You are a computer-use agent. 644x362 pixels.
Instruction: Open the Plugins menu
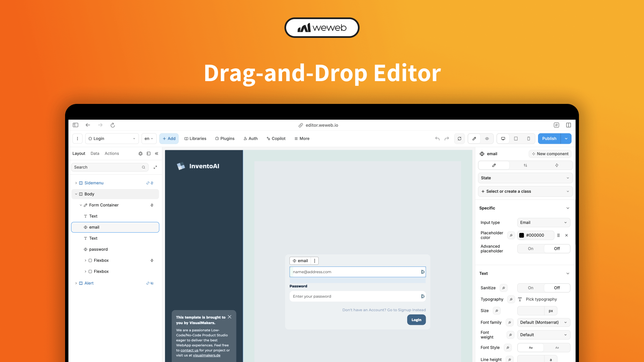point(225,138)
